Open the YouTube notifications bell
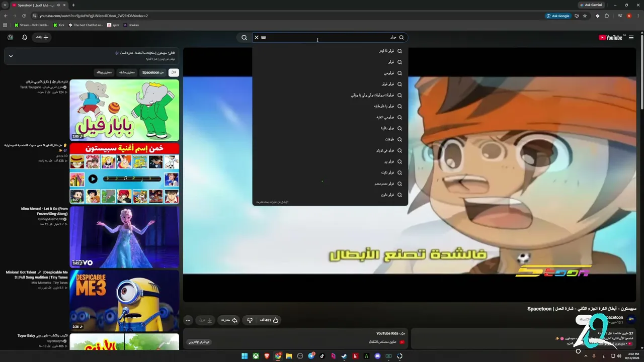The height and width of the screenshot is (362, 644). pos(25,37)
